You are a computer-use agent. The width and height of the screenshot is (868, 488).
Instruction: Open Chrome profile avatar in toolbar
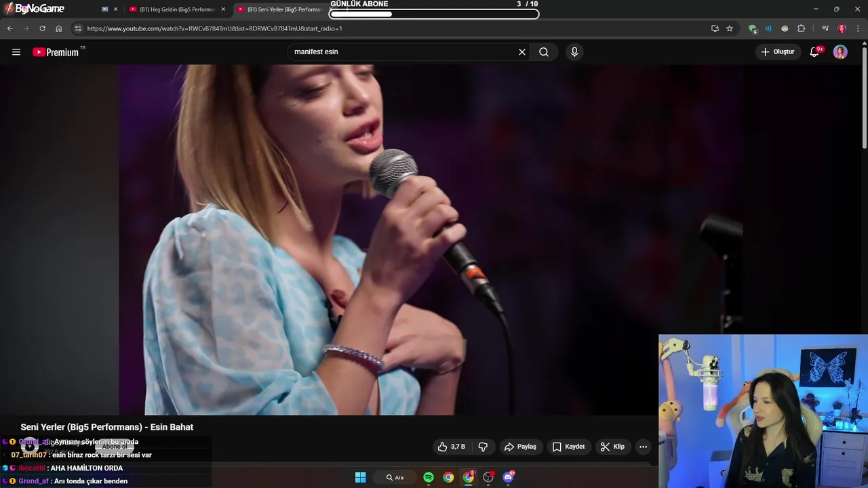(842, 28)
